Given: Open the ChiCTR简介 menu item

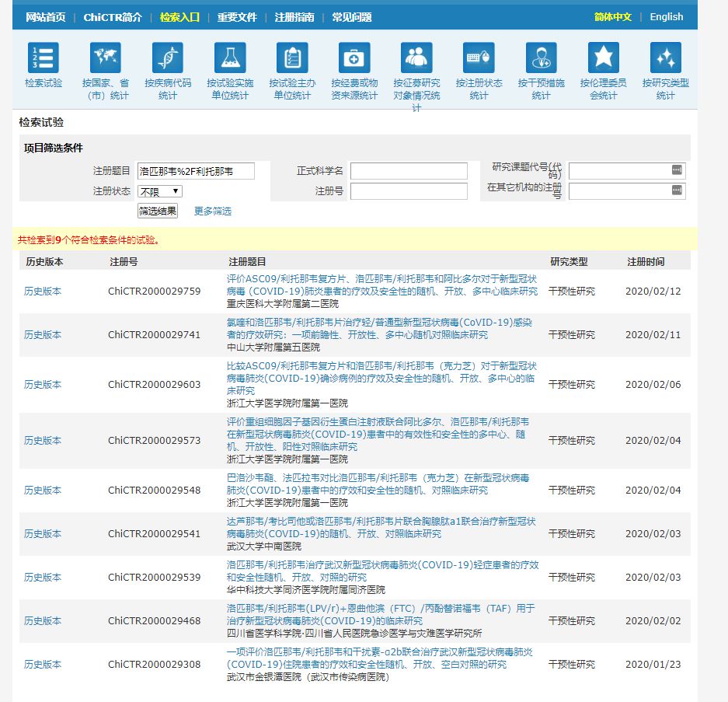Looking at the screenshot, I should (113, 17).
